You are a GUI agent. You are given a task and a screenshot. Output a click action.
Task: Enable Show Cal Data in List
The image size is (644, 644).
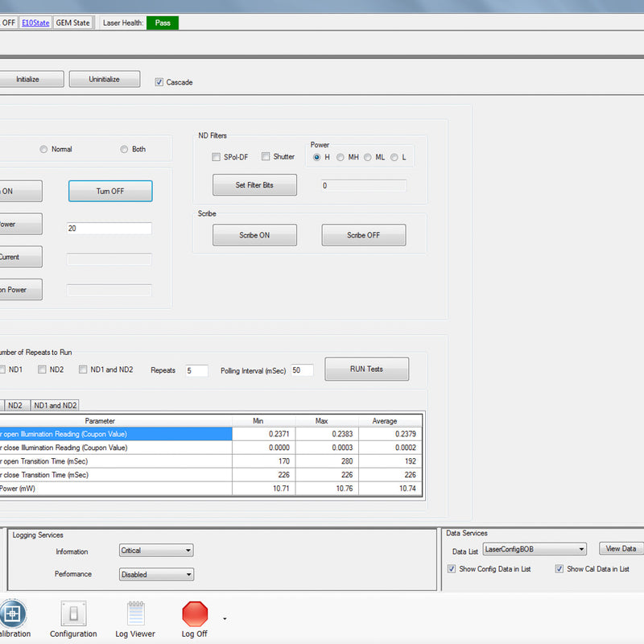click(x=559, y=569)
